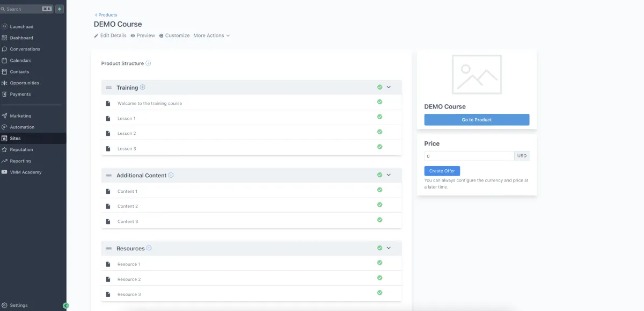This screenshot has height=311, width=644.
Task: Click the file icon for Lesson 2
Action: point(108,133)
